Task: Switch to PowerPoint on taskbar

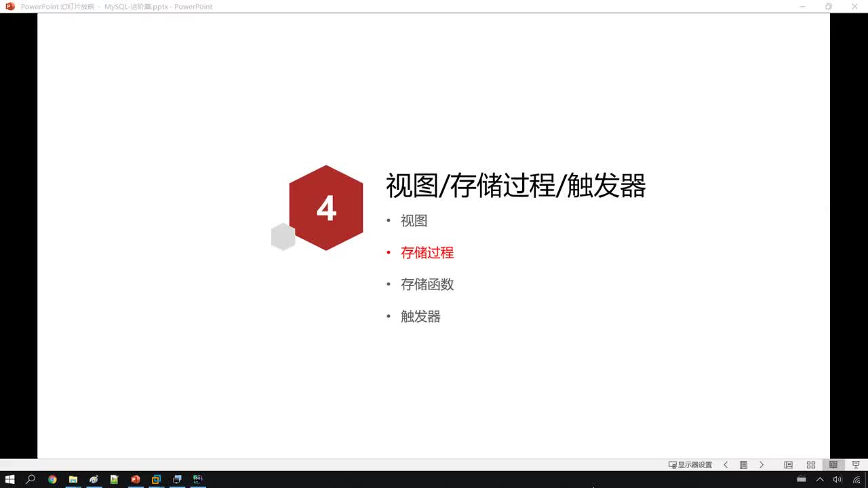Action: coord(135,479)
